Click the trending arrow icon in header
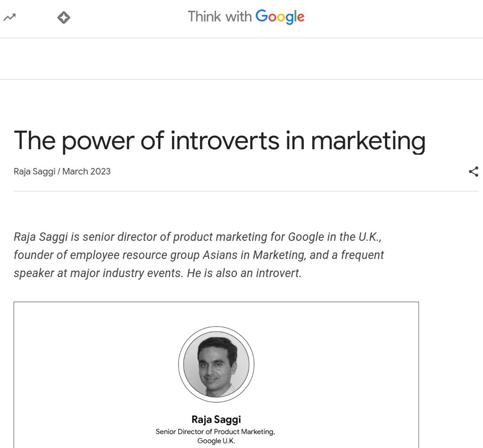Image resolution: width=483 pixels, height=448 pixels. click(x=9, y=18)
